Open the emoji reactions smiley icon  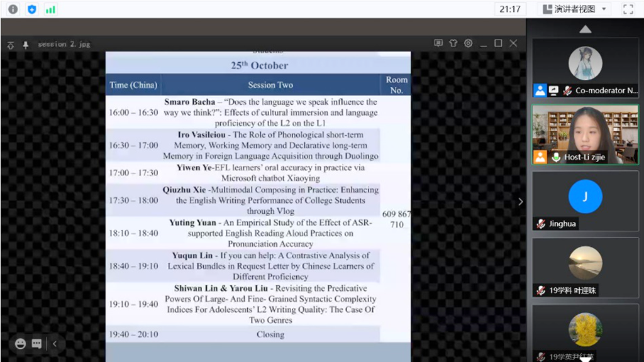click(x=20, y=344)
